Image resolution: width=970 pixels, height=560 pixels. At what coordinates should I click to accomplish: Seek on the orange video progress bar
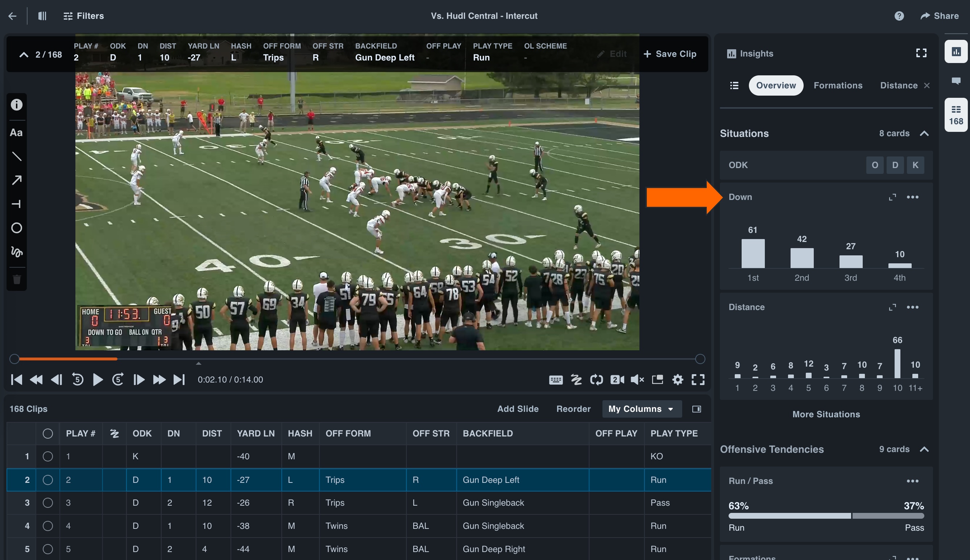(x=68, y=359)
